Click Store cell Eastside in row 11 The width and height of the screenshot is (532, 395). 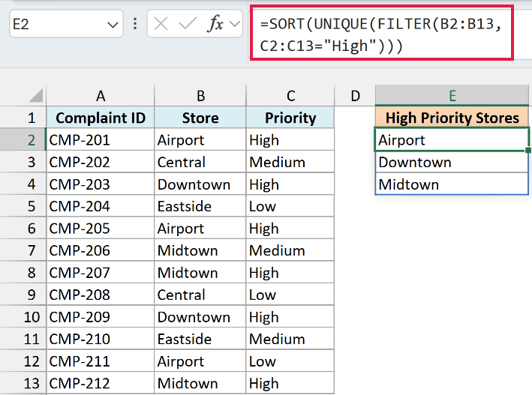pos(200,339)
